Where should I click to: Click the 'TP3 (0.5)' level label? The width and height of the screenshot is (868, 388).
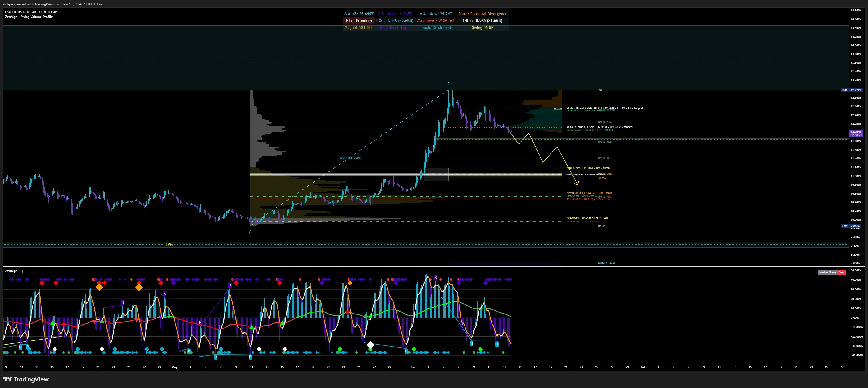click(603, 158)
